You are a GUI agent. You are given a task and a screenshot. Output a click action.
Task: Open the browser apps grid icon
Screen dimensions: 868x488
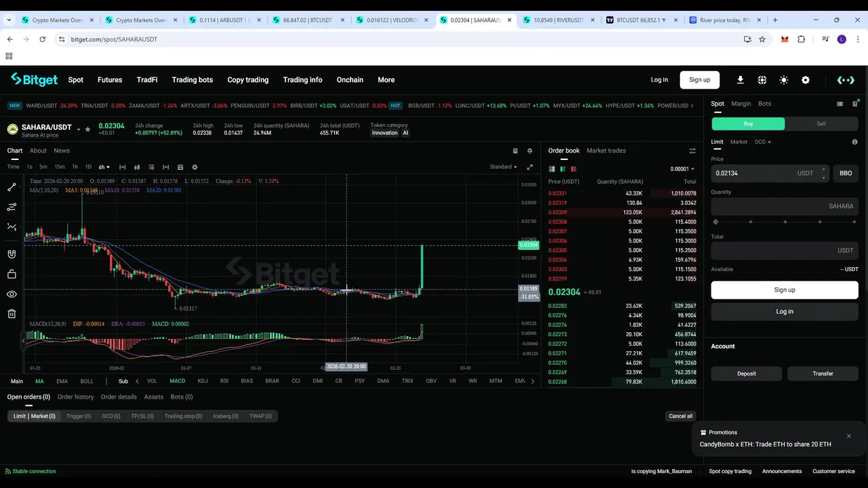pos(9,56)
